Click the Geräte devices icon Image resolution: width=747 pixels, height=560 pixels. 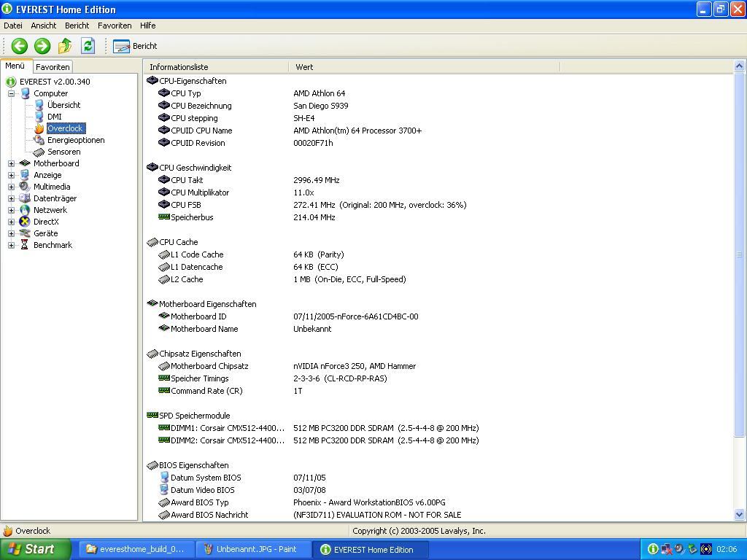pos(25,233)
